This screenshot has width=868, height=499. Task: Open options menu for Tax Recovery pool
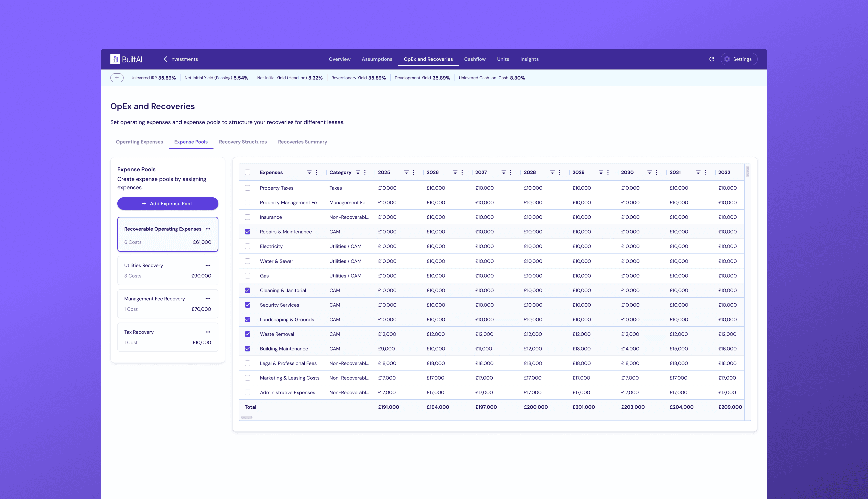[208, 332]
